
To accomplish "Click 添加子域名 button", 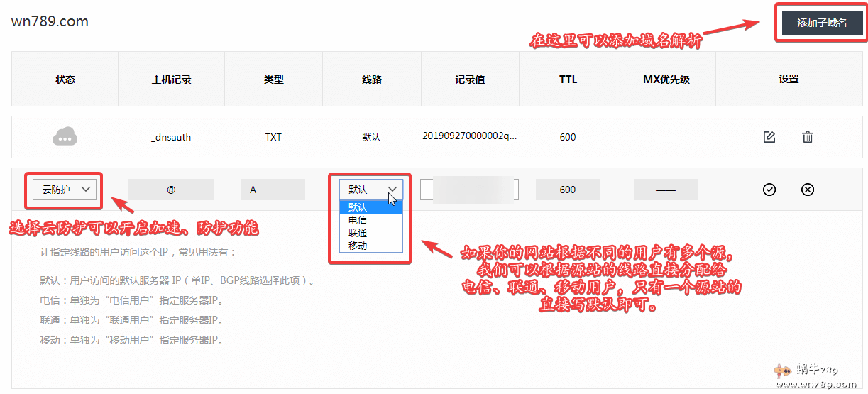I will (821, 23).
